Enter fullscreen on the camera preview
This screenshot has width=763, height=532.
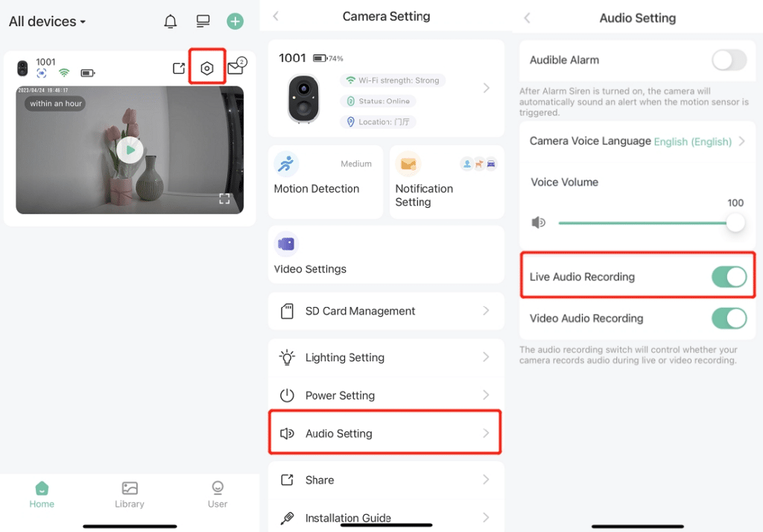pos(224,199)
